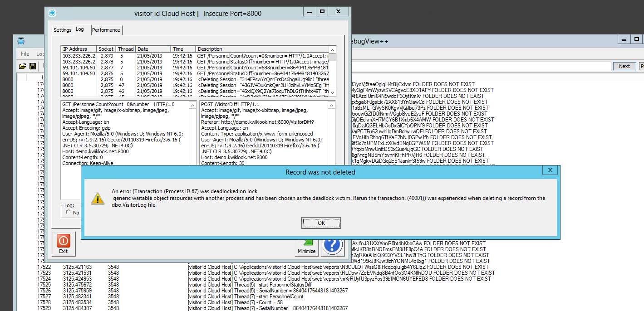Open the Performance tab

[106, 30]
